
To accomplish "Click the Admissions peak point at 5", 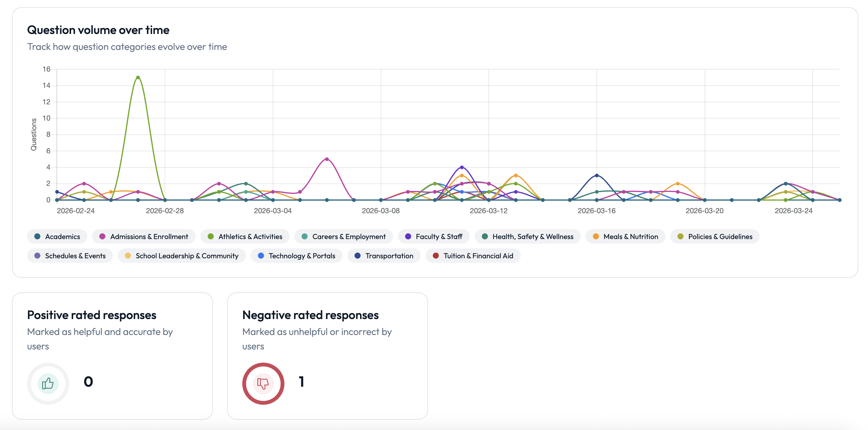I will pyautogui.click(x=327, y=159).
